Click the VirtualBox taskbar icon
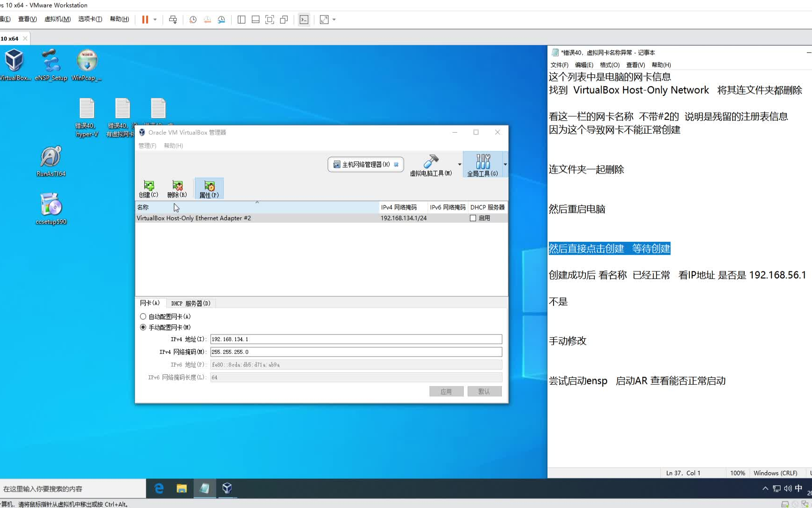The image size is (812, 508). pos(227,488)
